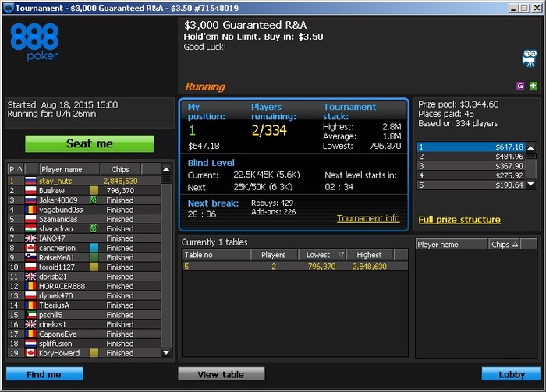Click yellow tag beside KoryHoward
The image size is (546, 392).
pyautogui.click(x=94, y=353)
